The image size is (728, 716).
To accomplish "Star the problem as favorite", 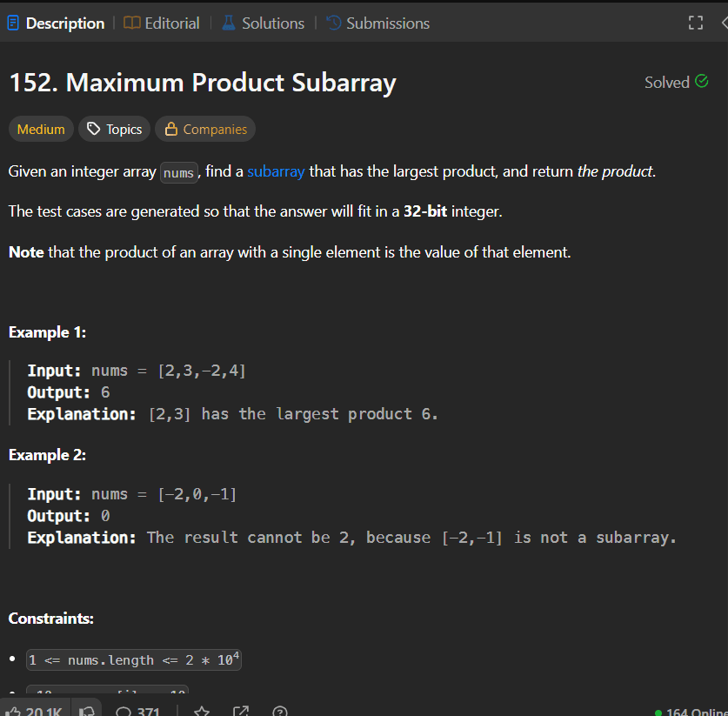I will coord(201,711).
